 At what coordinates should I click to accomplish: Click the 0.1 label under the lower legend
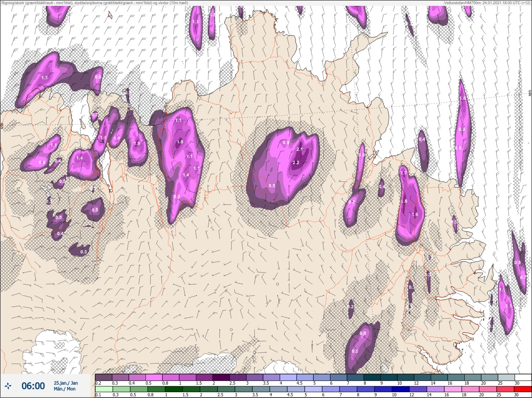tap(98, 395)
